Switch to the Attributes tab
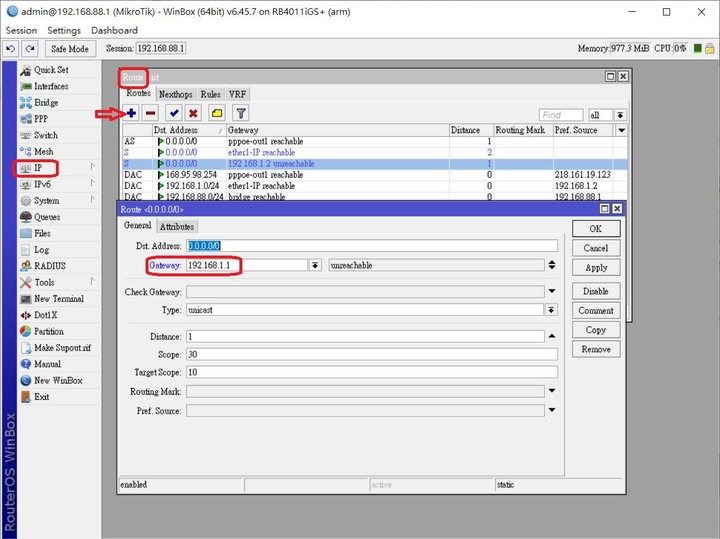 coord(177,226)
